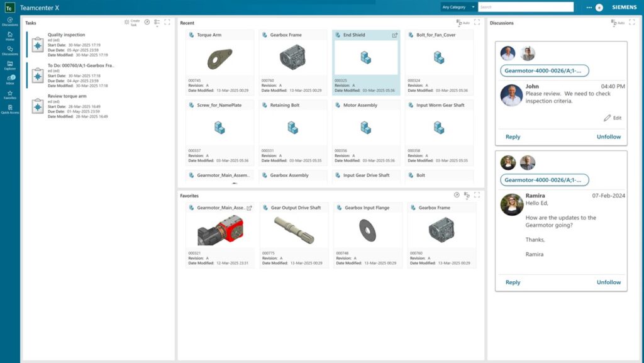Reply to John's review discussion
The image size is (644, 363).
point(513,137)
